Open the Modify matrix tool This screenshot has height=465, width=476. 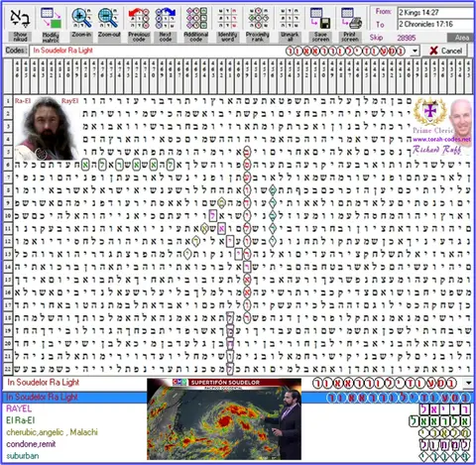click(x=51, y=25)
